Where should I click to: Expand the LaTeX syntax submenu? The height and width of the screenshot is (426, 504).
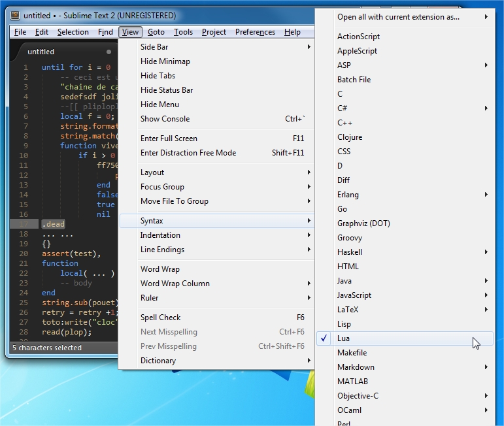(405, 310)
